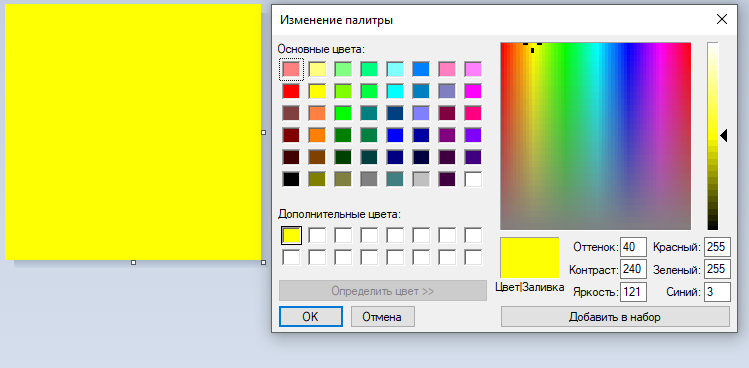Pick the pure red basic color swatch
This screenshot has width=749, height=368.
point(291,91)
